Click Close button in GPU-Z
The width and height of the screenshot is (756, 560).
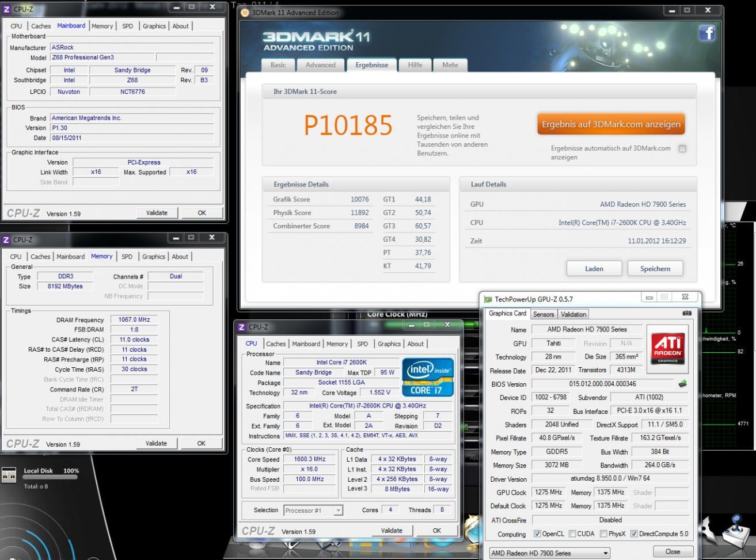pos(673,551)
